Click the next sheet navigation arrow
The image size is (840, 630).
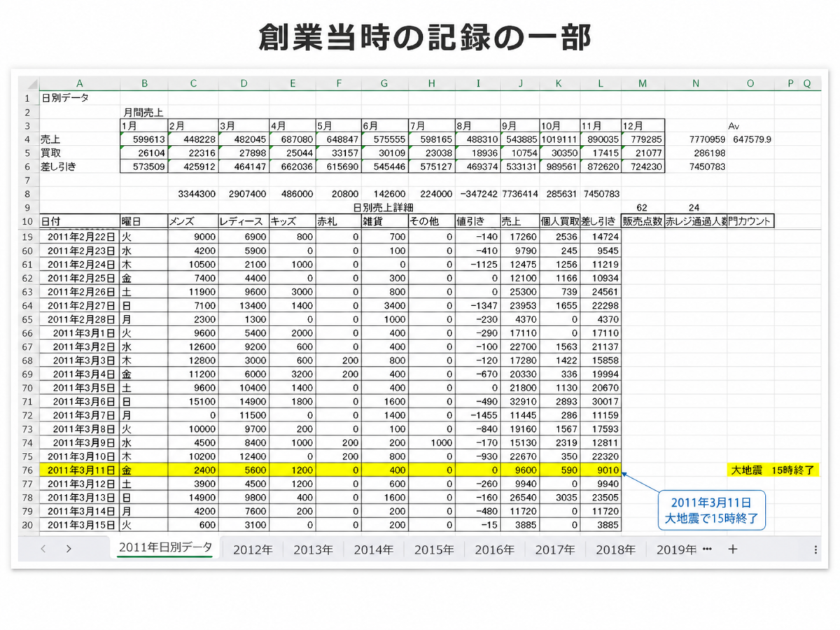tap(69, 549)
